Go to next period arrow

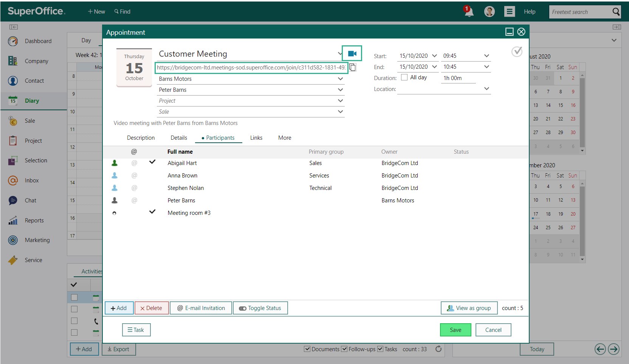pyautogui.click(x=614, y=349)
